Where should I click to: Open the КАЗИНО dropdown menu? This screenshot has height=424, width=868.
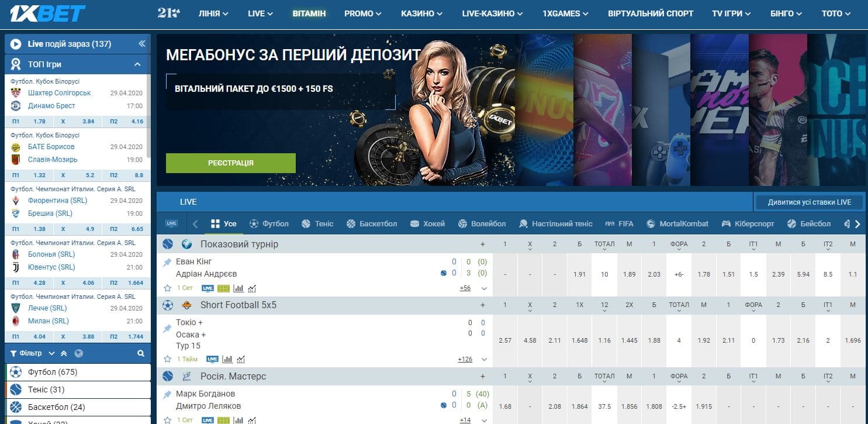(421, 13)
